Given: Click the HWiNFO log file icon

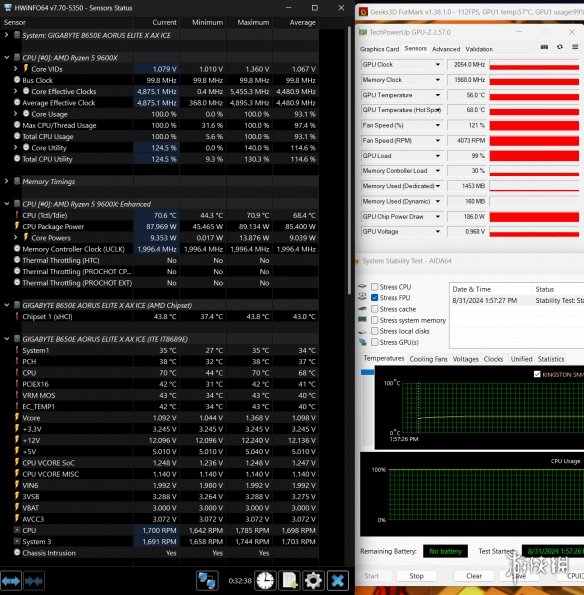Looking at the screenshot, I should [290, 581].
